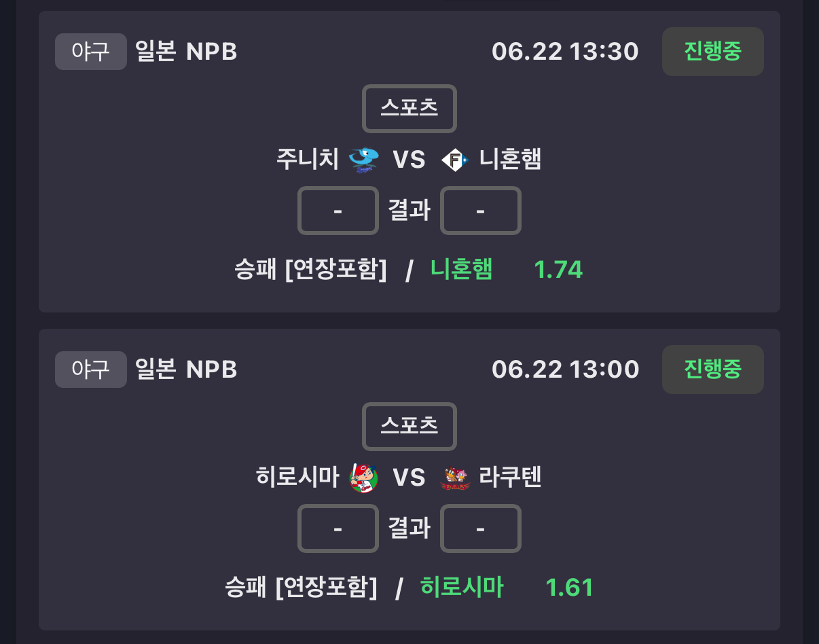
Task: Click the 1.61 odds value
Action: tap(569, 588)
